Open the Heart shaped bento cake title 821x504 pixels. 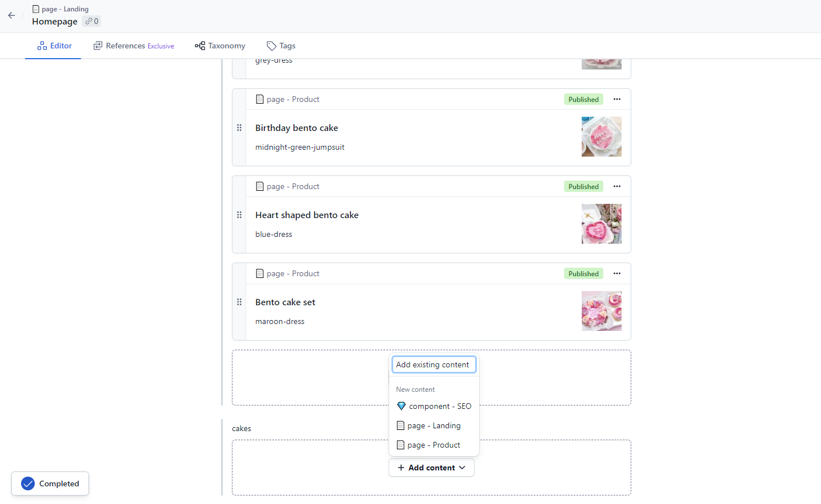coord(307,215)
